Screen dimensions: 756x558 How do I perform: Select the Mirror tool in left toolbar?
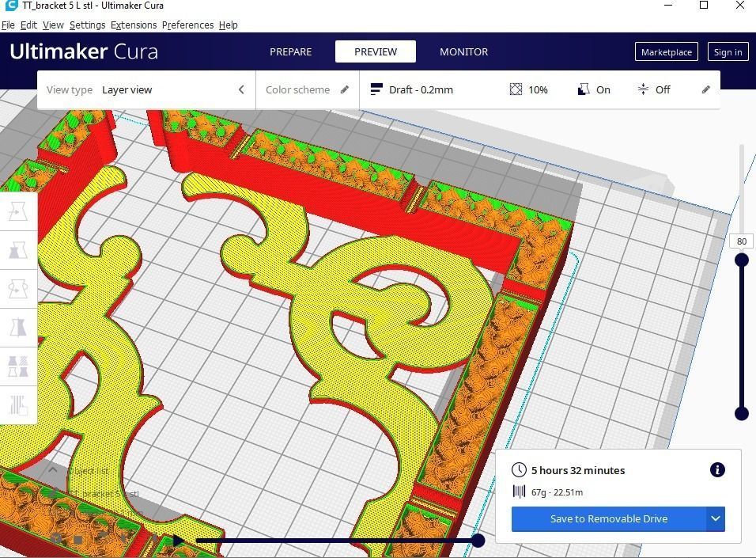[x=18, y=327]
